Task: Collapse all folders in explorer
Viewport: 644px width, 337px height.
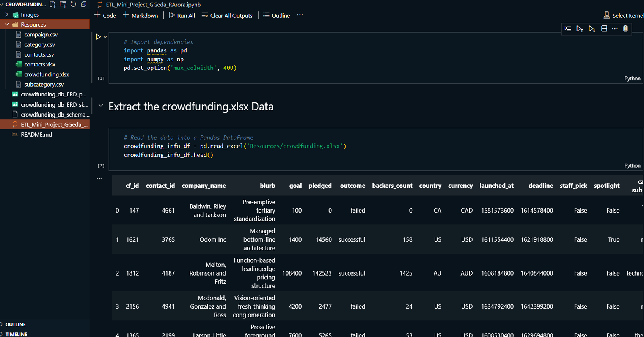Action: 83,4
